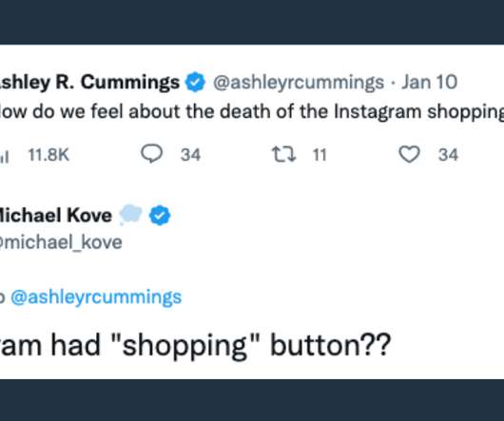This screenshot has width=504, height=421.
Task: Open the @michael_kove handle
Action: [61, 242]
